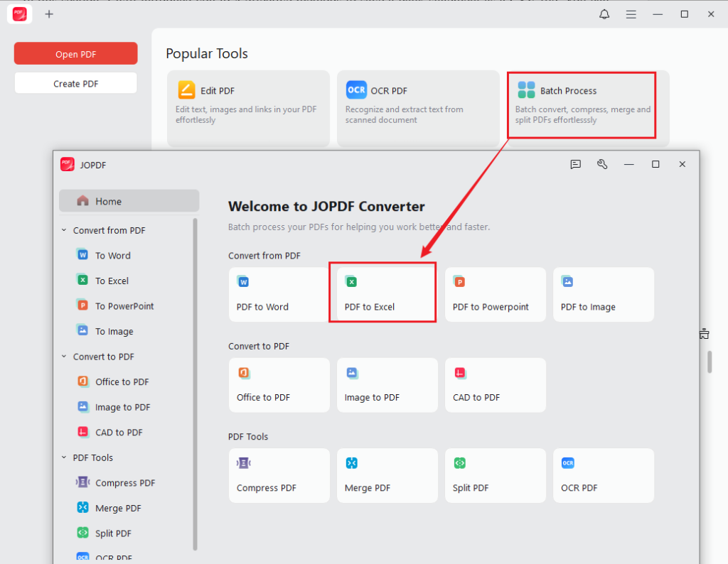
Task: Click the main window right scrollbar thumb
Action: tap(710, 362)
